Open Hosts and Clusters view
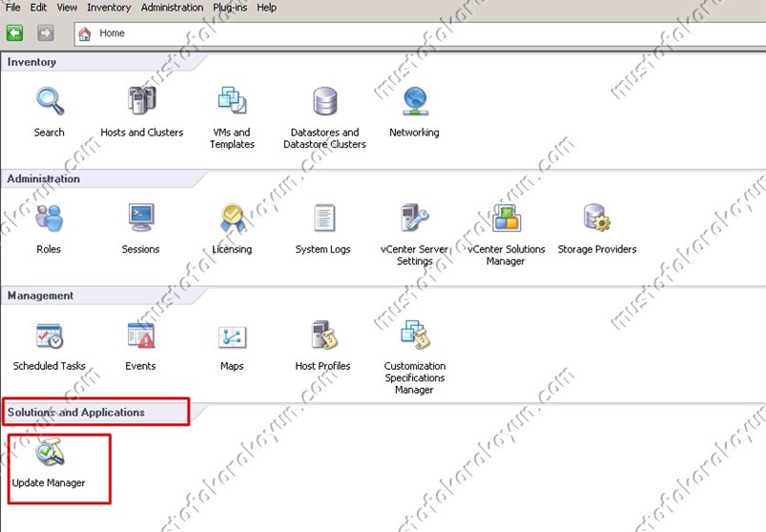 [x=142, y=100]
